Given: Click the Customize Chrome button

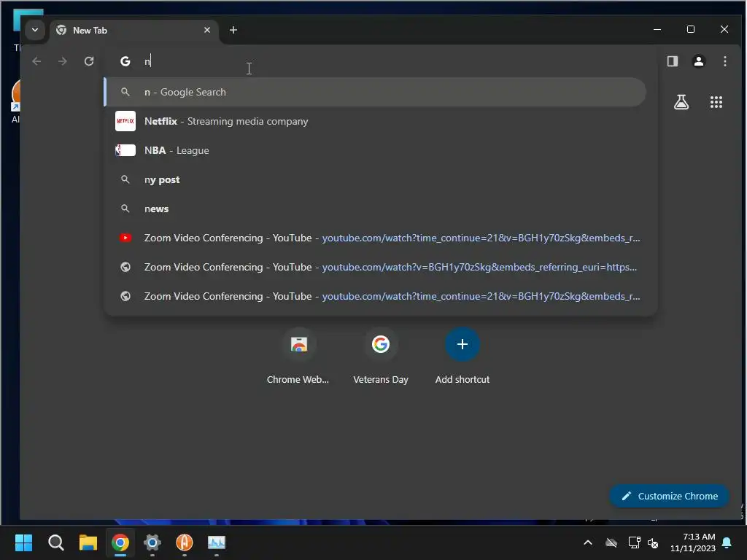Looking at the screenshot, I should pos(670,496).
